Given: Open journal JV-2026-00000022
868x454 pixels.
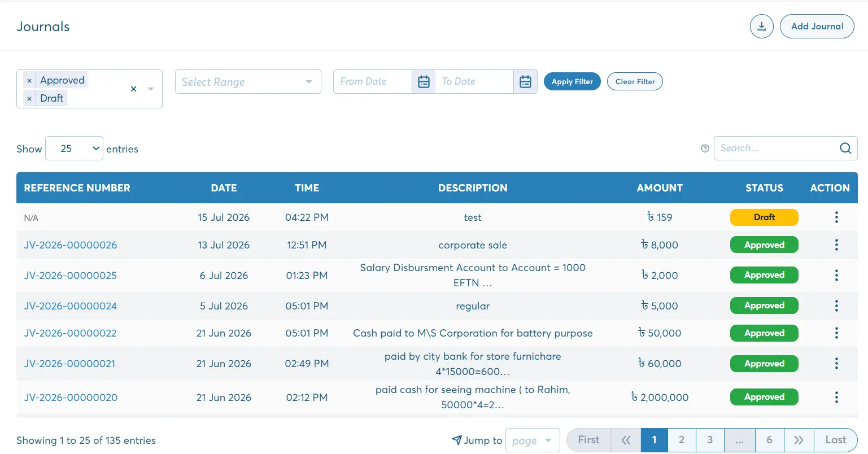Looking at the screenshot, I should [x=71, y=333].
